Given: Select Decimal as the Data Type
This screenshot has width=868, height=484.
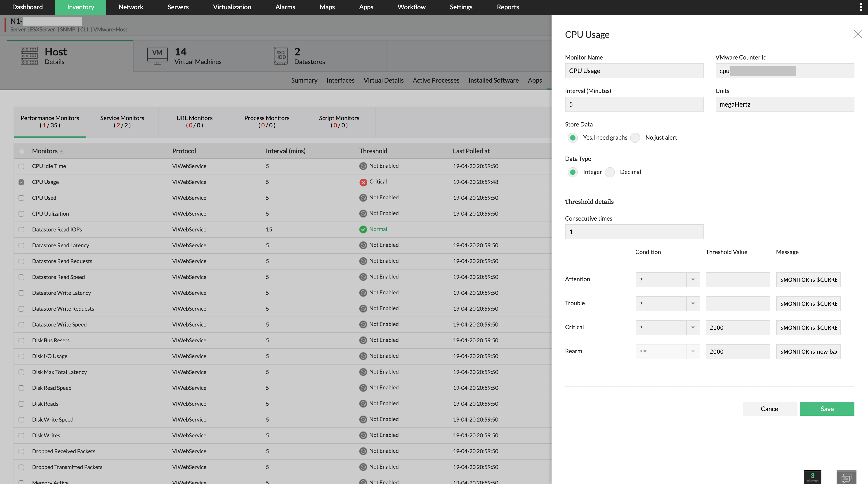Looking at the screenshot, I should [x=610, y=172].
